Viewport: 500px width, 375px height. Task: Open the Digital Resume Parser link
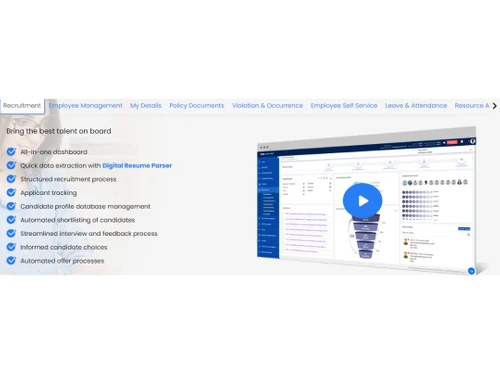point(137,166)
